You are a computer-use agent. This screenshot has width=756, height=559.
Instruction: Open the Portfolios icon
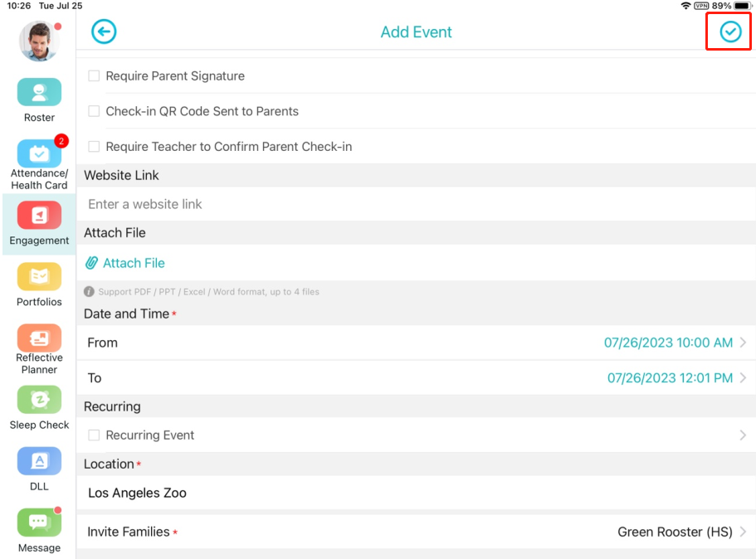[39, 276]
